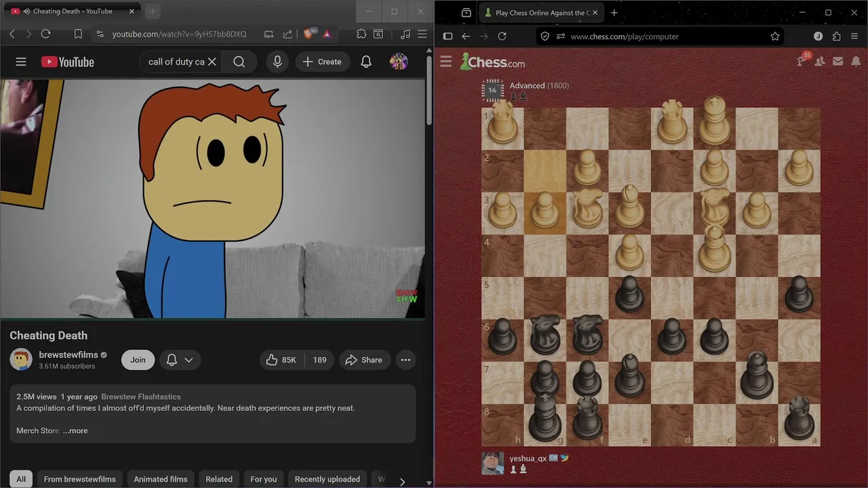Open Brave main menu
868x488 pixels.
[x=422, y=34]
